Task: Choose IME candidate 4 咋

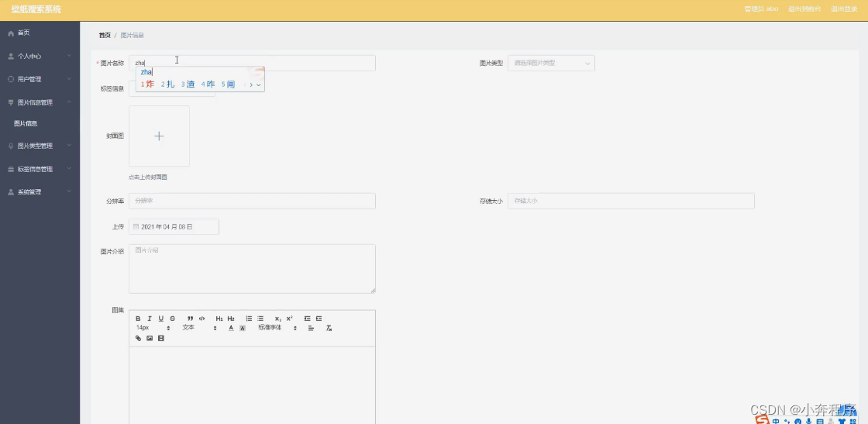Action: [208, 84]
